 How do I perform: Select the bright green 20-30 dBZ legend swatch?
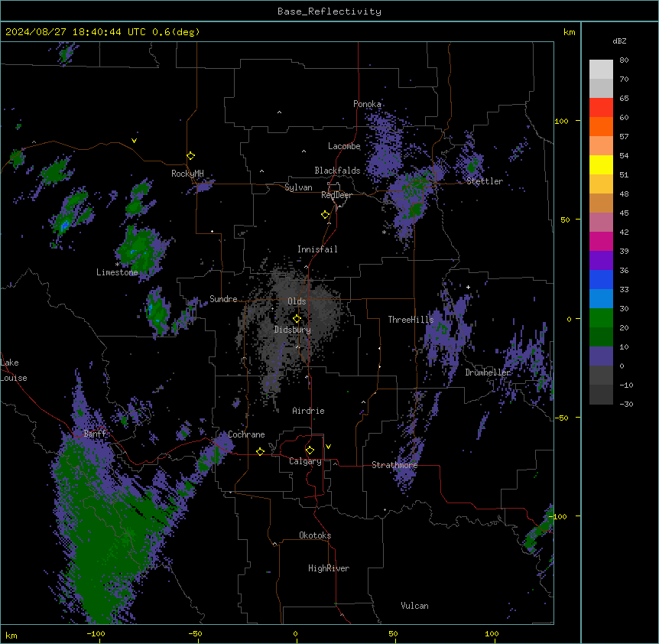click(601, 318)
